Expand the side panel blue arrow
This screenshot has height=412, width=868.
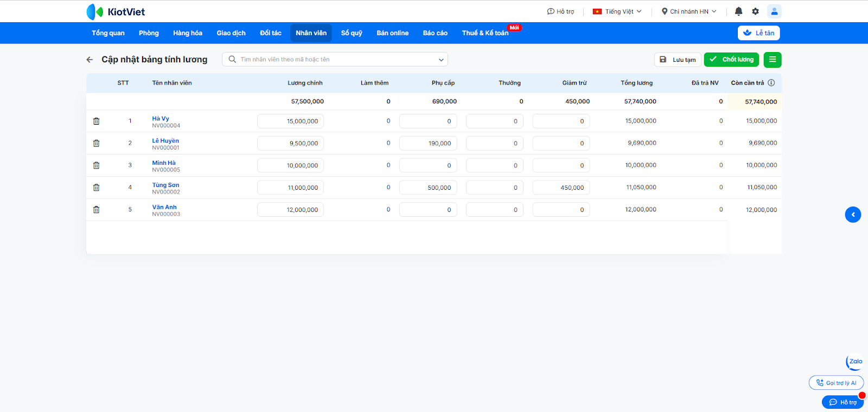853,215
